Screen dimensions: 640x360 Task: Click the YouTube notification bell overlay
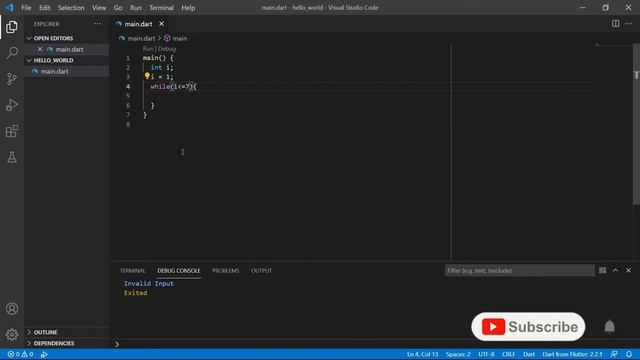(x=609, y=327)
